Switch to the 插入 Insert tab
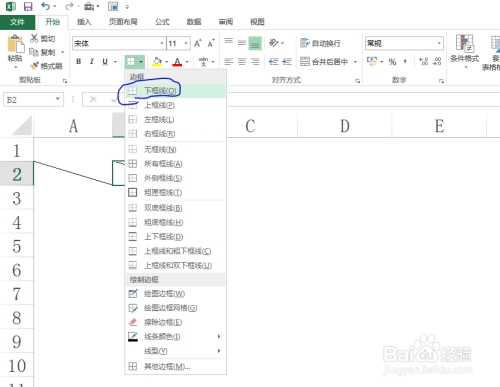 (x=84, y=22)
